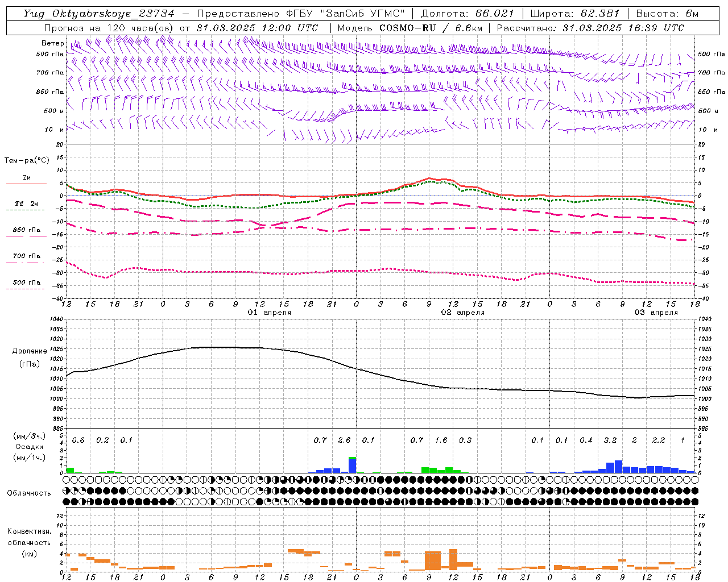The image size is (728, 582).
Task: Click the tallest orange convective cloud bar
Action: point(453,559)
